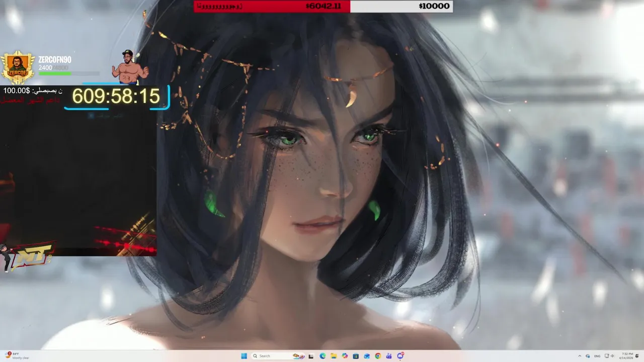Open notification bell in tray
This screenshot has height=362, width=644.
[x=637, y=356]
